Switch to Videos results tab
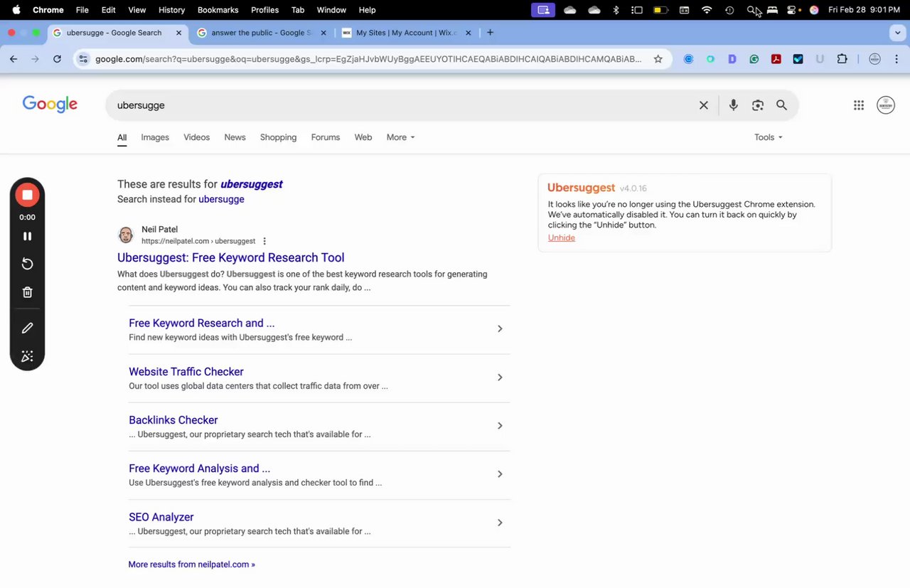The height and width of the screenshot is (588, 910). [x=196, y=137]
